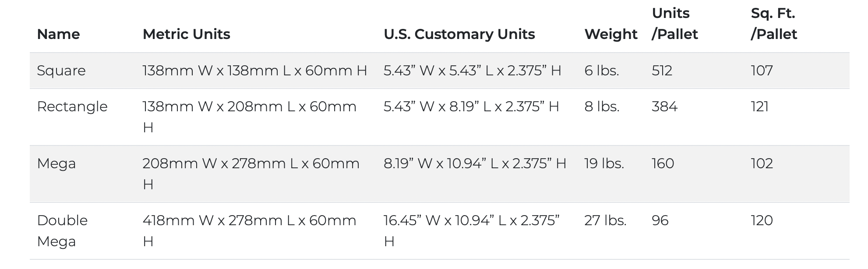This screenshot has width=868, height=269.
Task: Click the 512 units per pallet value
Action: coord(662,71)
